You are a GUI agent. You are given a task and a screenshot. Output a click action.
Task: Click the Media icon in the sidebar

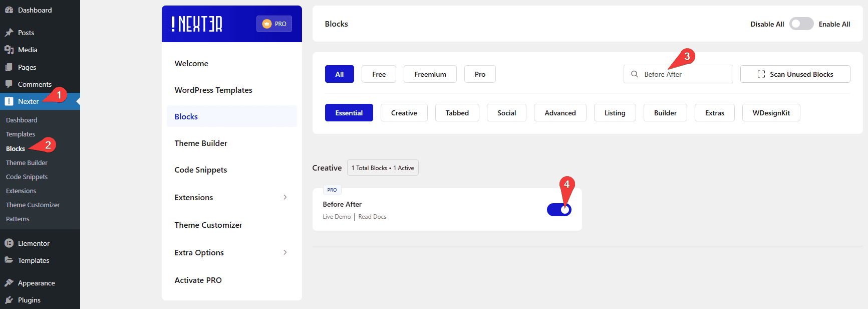tap(9, 50)
